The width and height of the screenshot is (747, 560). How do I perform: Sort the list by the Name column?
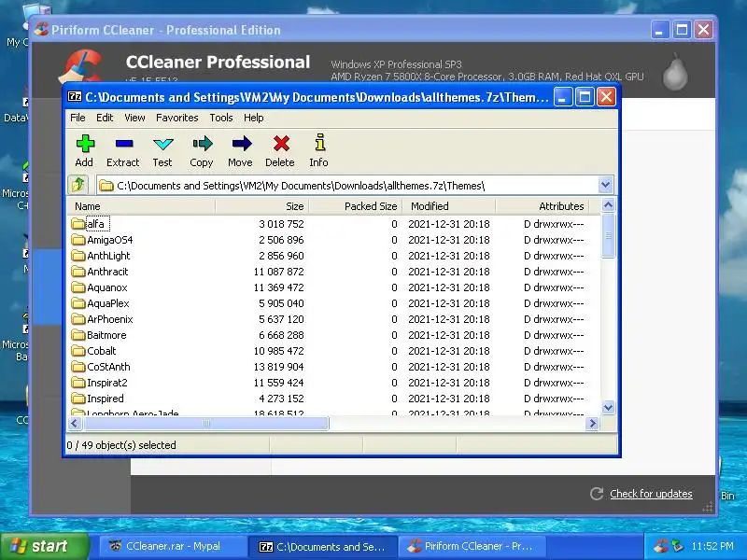(141, 206)
